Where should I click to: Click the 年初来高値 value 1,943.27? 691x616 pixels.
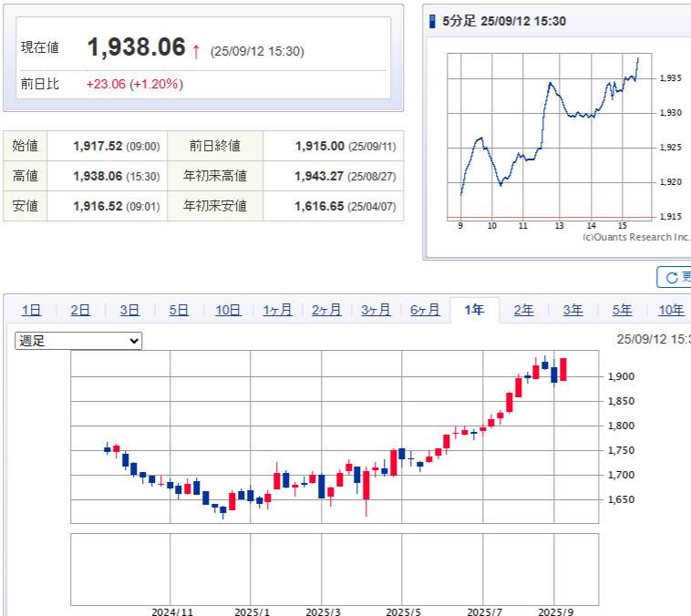click(319, 176)
